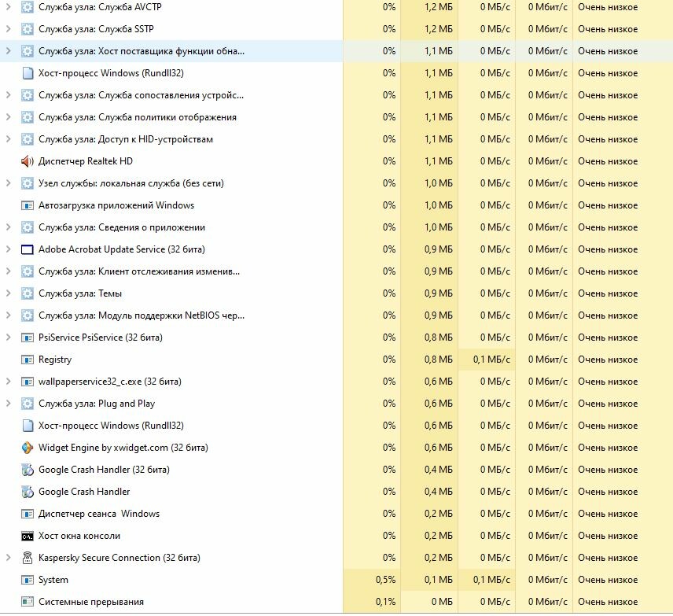Viewport: 673px width, 616px height.
Task: Expand Служба сопоставления устройств group
Action: point(8,95)
